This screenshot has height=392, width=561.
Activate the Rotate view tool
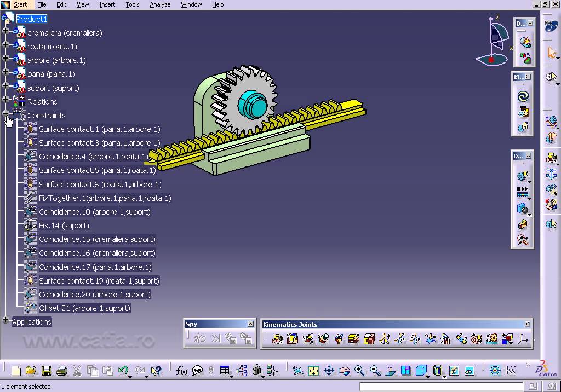[344, 371]
